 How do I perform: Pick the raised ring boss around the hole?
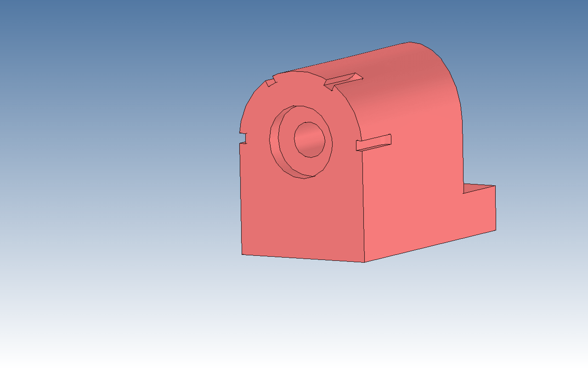click(301, 142)
